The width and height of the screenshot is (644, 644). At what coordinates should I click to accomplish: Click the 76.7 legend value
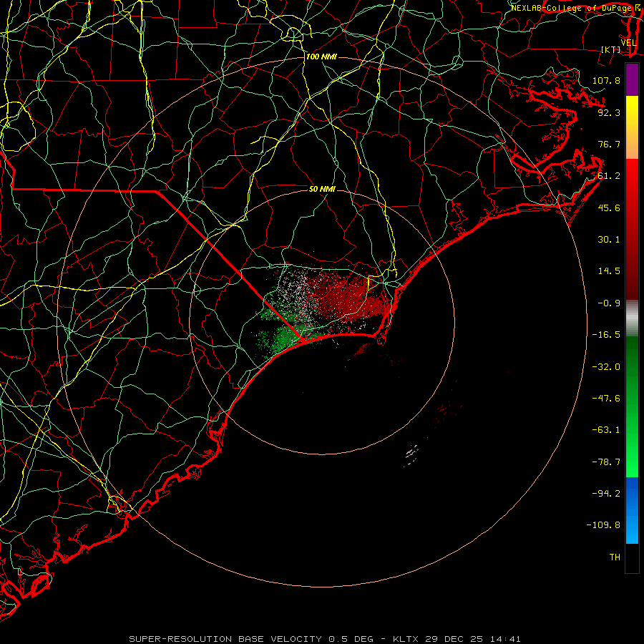[609, 144]
